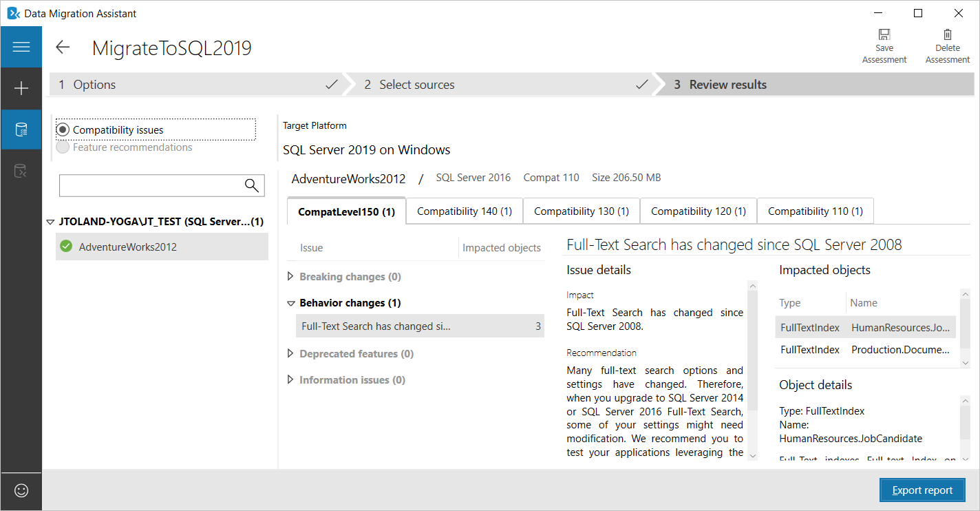Select the Production.Docume... FullTextIndex row
Image resolution: width=980 pixels, height=511 pixels.
tap(866, 350)
